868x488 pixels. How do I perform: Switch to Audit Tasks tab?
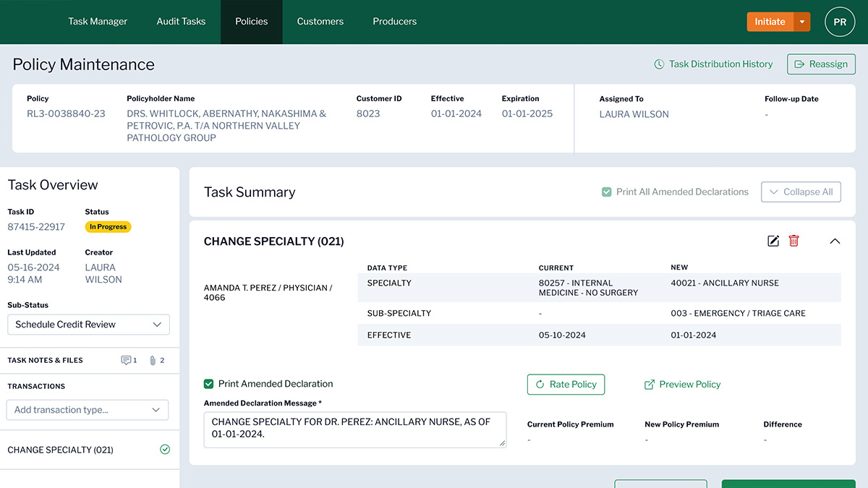click(x=181, y=22)
